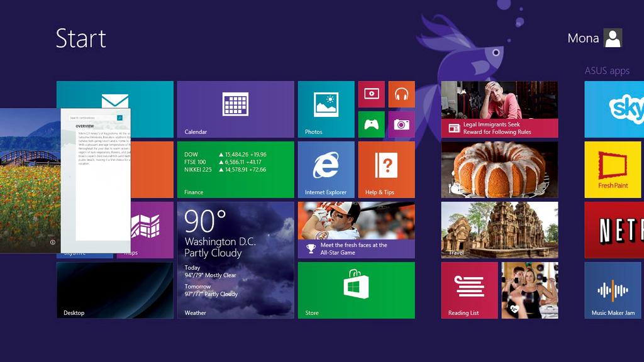This screenshot has height=362, width=644.
Task: Click the Mona account name
Action: (x=583, y=38)
